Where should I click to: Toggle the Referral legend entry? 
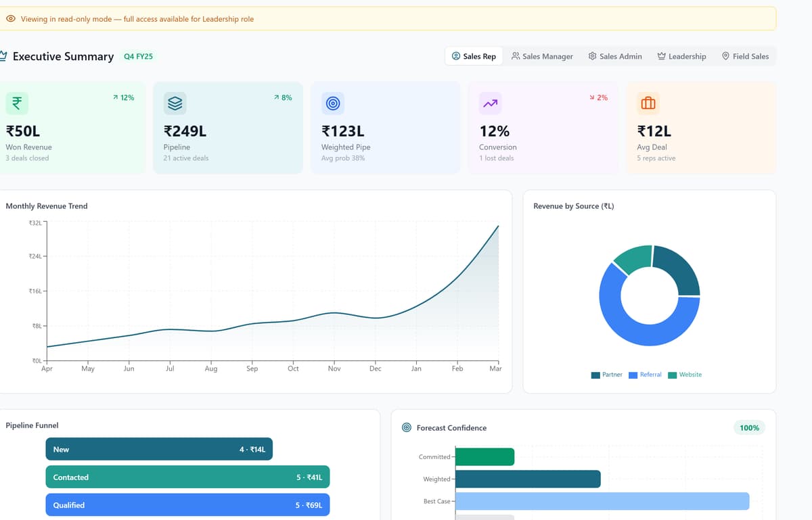[645, 375]
